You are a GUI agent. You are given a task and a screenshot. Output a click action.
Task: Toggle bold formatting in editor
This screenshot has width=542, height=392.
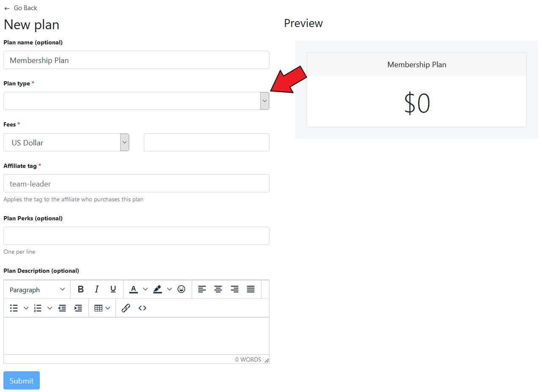click(x=80, y=289)
